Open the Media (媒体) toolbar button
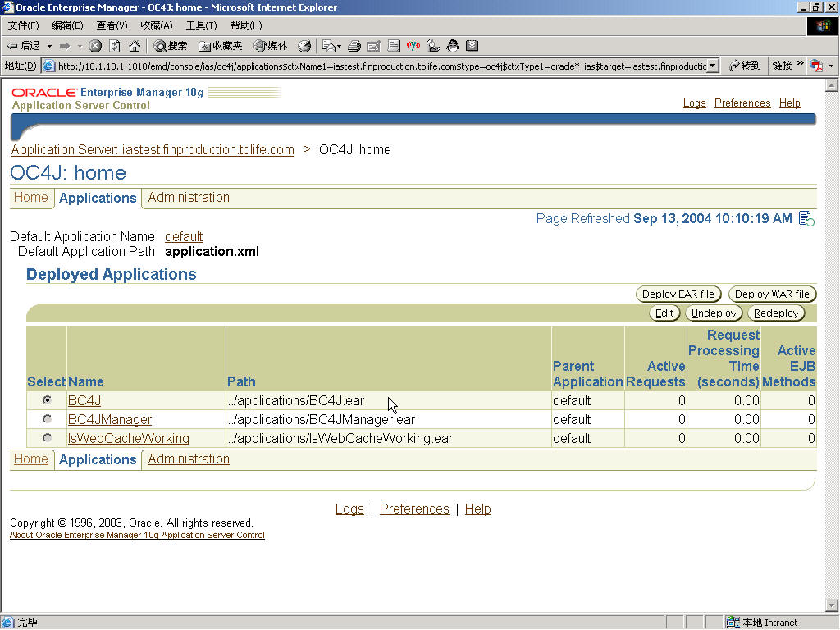This screenshot has width=840, height=630. click(x=271, y=46)
